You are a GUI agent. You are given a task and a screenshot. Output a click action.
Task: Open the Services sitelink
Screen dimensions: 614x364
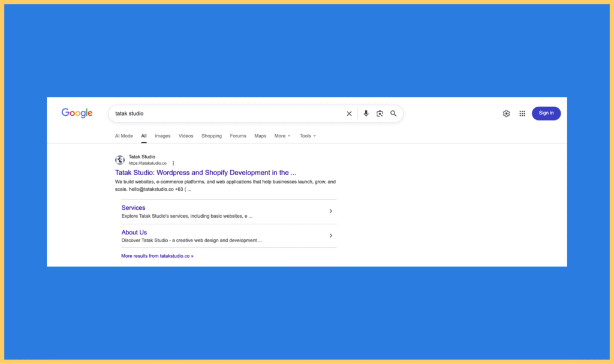click(133, 207)
